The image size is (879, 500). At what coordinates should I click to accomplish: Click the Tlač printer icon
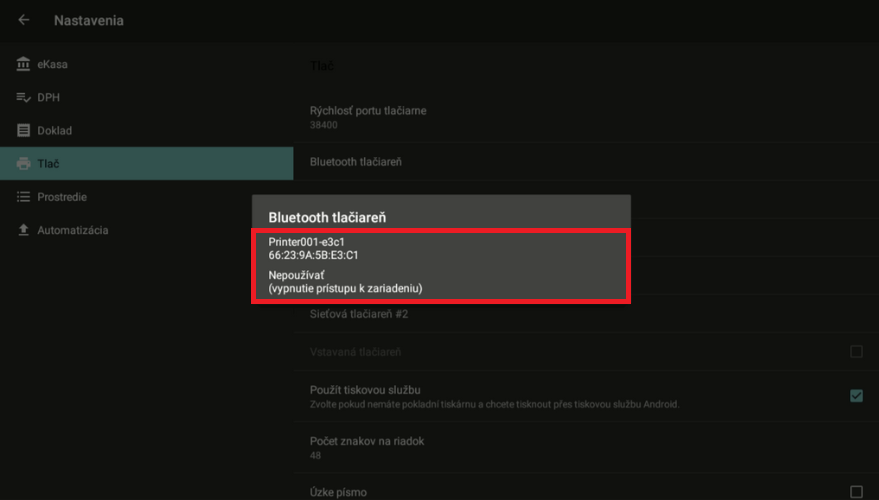tap(24, 164)
